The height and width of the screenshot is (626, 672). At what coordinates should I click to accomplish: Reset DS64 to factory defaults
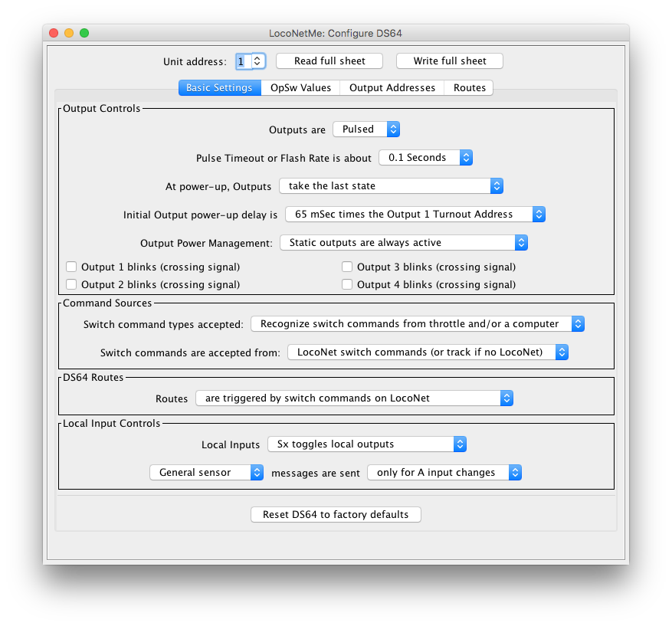coord(336,514)
